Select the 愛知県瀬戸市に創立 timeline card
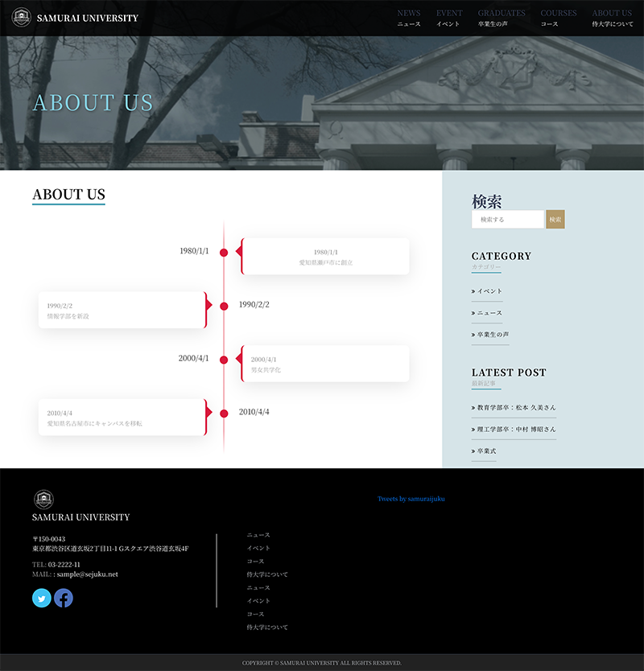Image resolution: width=644 pixels, height=671 pixels. pos(325,257)
